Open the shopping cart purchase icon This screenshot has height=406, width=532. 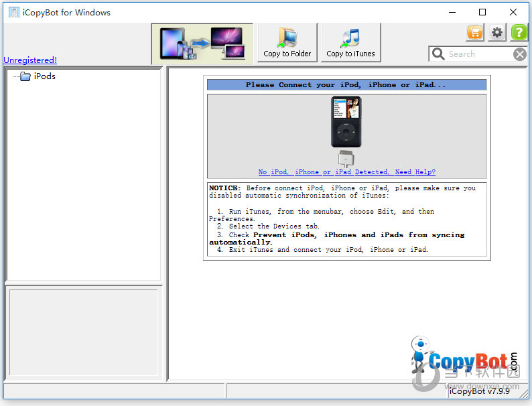tap(475, 33)
